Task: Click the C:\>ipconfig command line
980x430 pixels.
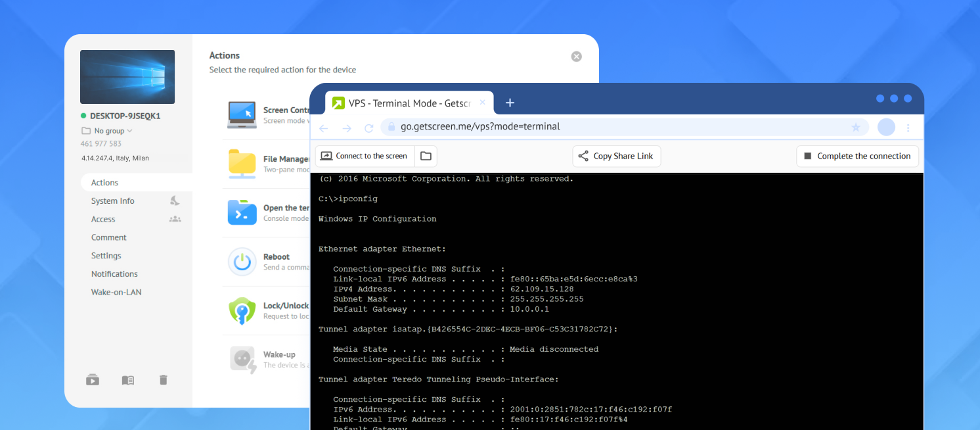Action: 348,199
